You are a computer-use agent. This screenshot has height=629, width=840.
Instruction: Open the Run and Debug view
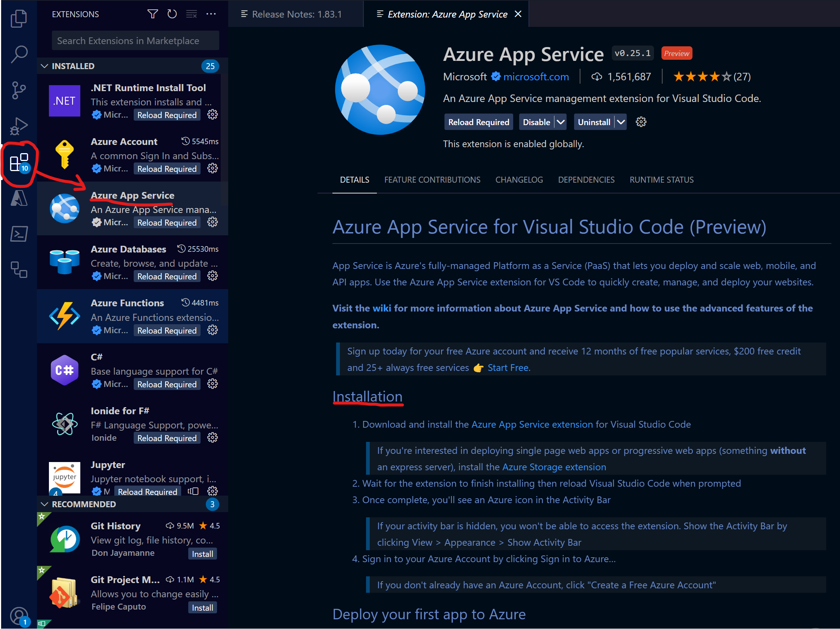(19, 126)
